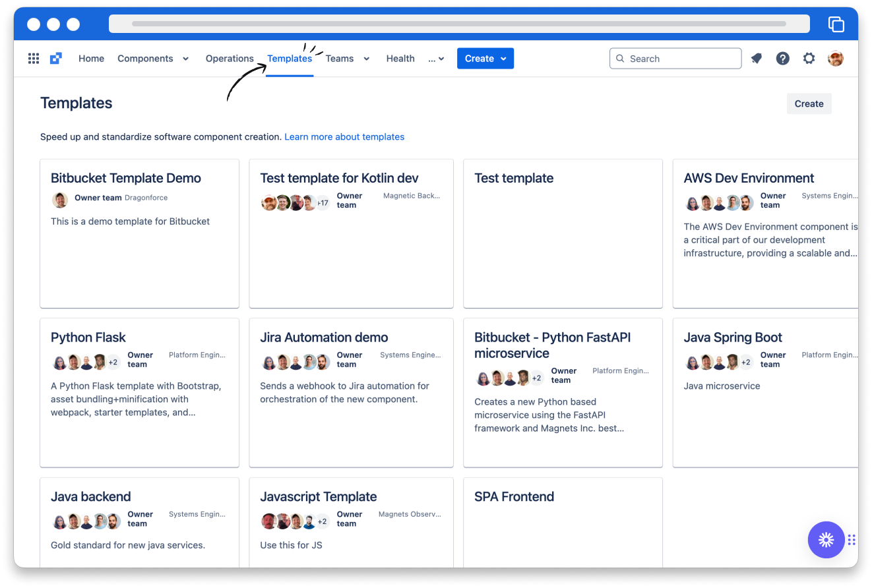Select the Templates nav tab
This screenshot has width=872, height=588.
pyautogui.click(x=290, y=59)
